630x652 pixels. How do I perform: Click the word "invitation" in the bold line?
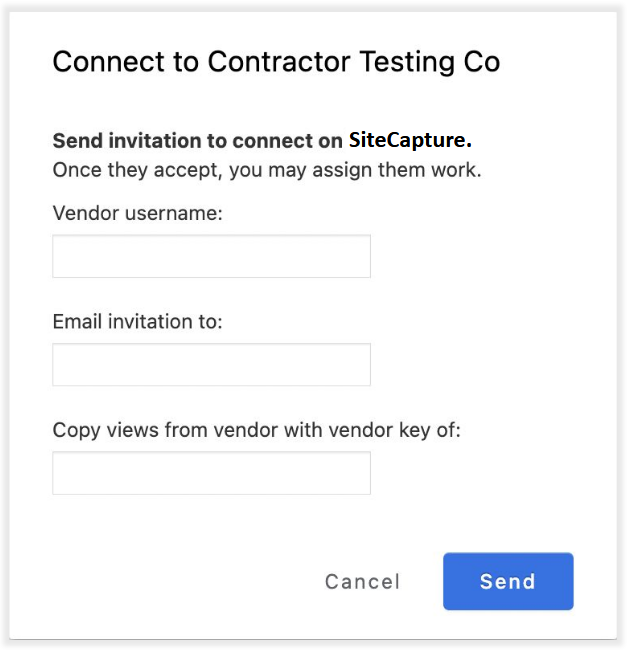click(145, 140)
